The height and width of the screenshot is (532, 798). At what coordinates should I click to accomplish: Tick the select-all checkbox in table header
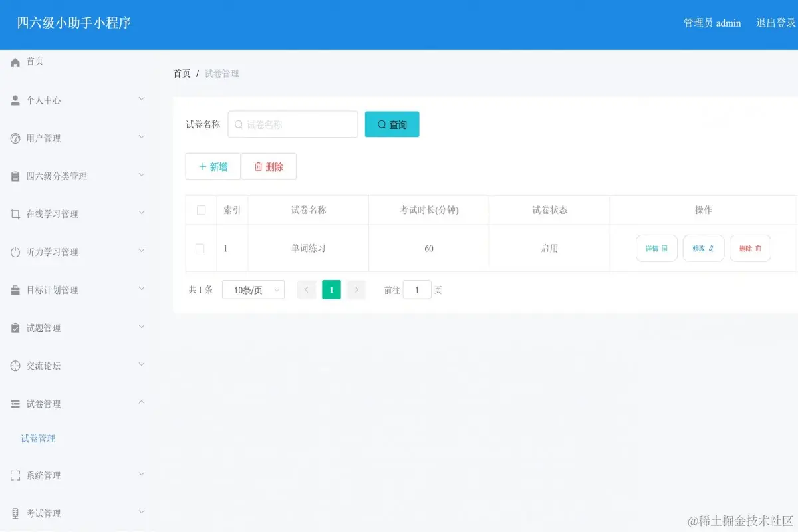201,210
